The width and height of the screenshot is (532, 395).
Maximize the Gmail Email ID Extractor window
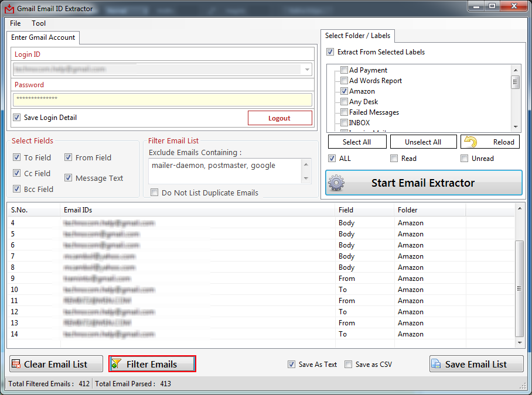tap(492, 6)
